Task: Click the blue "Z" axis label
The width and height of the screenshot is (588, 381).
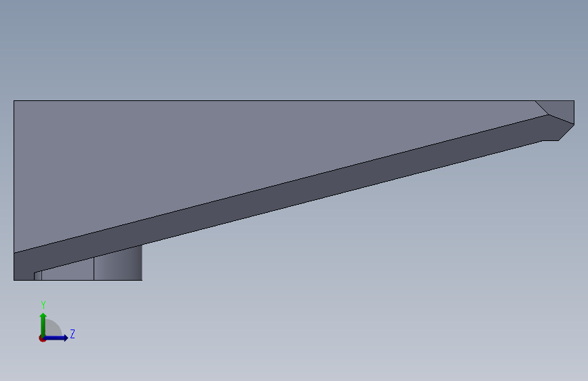Action: 73,334
